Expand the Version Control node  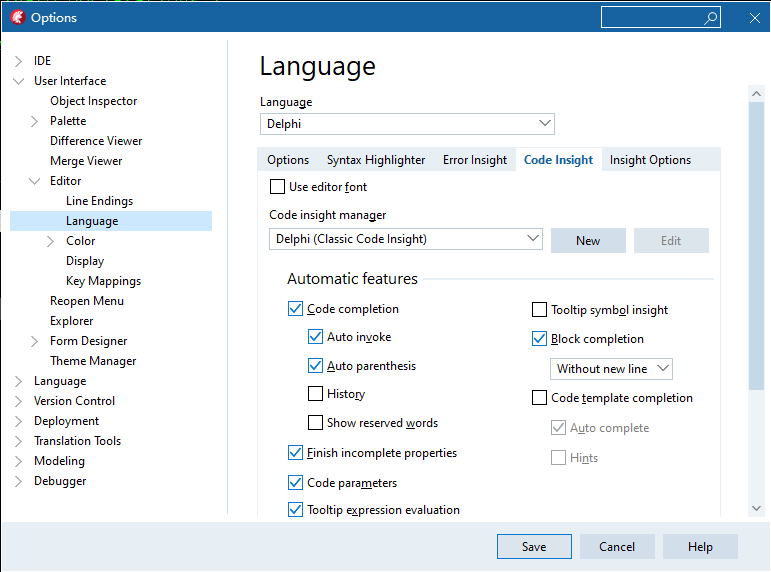[18, 401]
